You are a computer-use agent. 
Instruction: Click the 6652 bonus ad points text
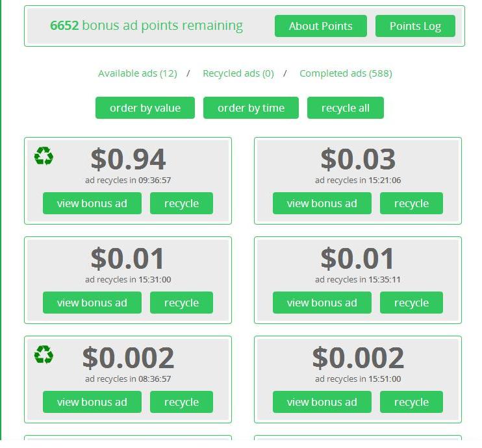click(146, 26)
